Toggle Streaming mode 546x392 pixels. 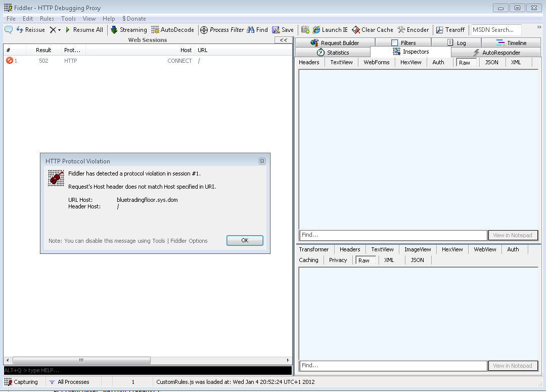[129, 30]
